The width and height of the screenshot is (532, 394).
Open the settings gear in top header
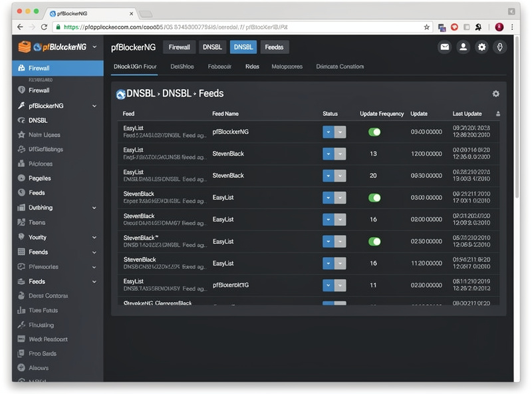click(x=481, y=47)
